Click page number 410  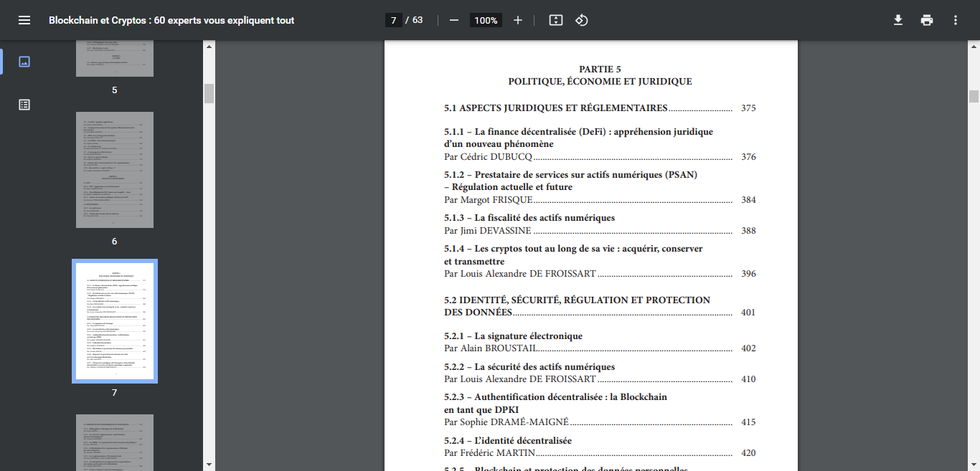tap(748, 379)
